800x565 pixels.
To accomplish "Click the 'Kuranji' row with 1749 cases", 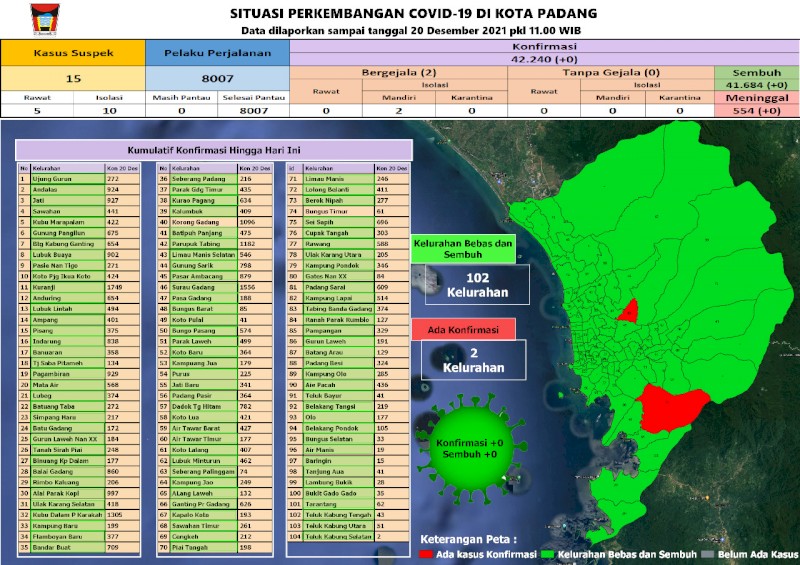I will (79, 287).
